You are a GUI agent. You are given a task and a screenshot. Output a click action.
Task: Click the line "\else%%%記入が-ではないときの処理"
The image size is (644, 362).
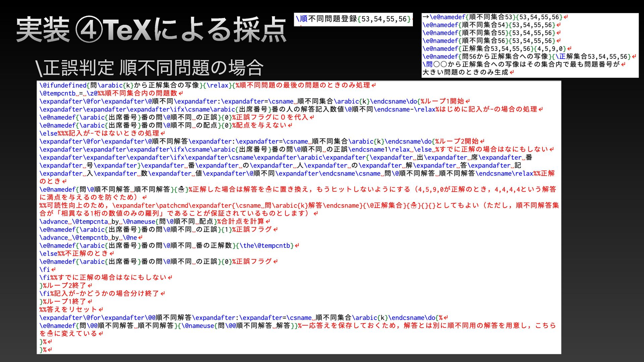click(102, 133)
